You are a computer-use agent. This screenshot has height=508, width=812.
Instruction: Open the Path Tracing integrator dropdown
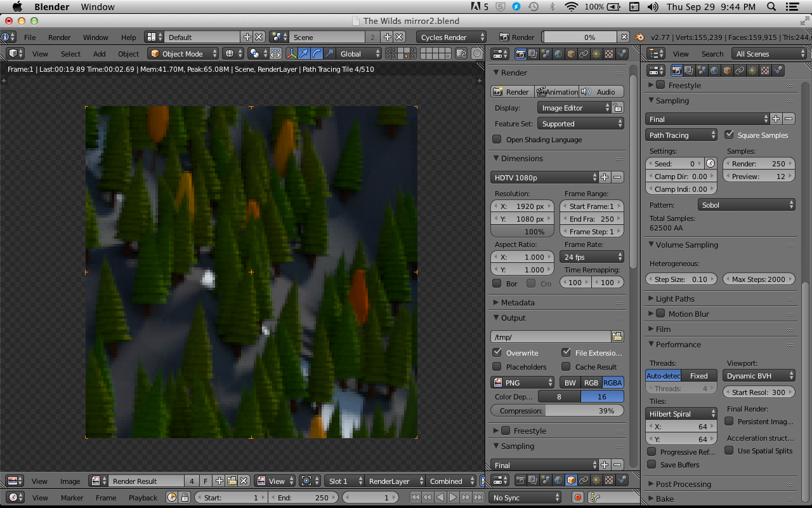pos(681,135)
